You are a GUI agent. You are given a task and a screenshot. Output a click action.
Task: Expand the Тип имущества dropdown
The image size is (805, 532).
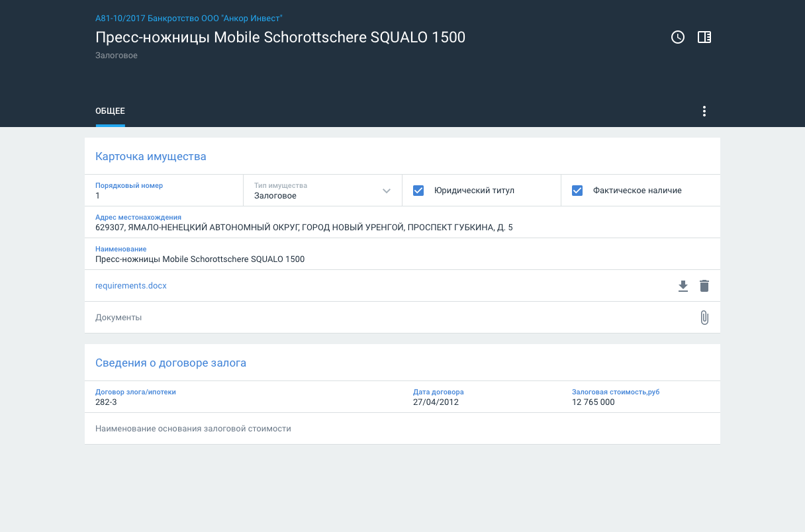click(x=323, y=191)
